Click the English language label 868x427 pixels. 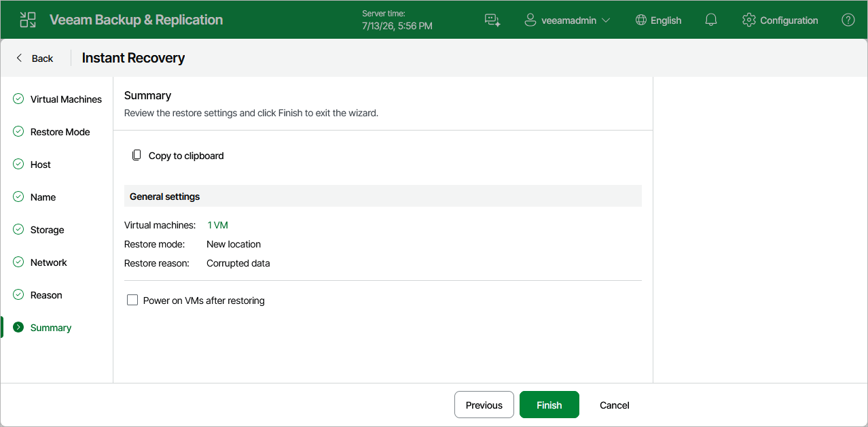[x=666, y=20]
